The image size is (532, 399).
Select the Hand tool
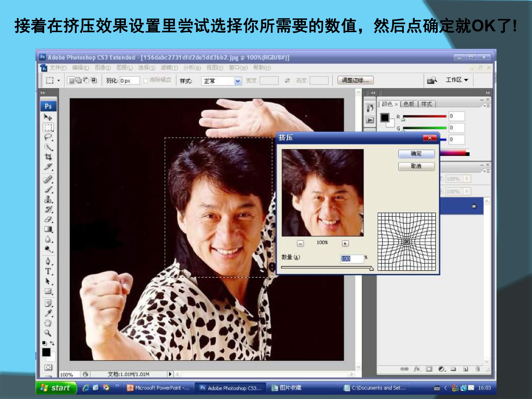(x=48, y=323)
